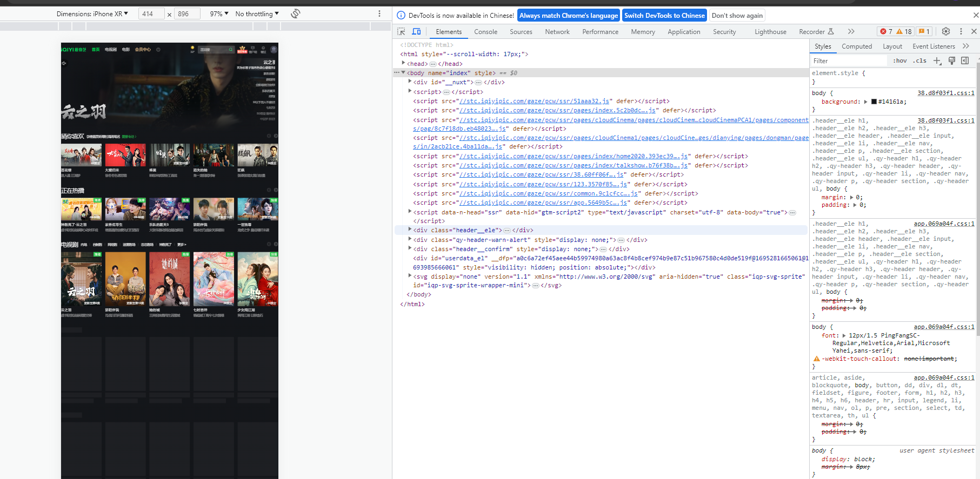The width and height of the screenshot is (980, 479).
Task: Open the app.5649b5c….js script link
Action: click(543, 203)
